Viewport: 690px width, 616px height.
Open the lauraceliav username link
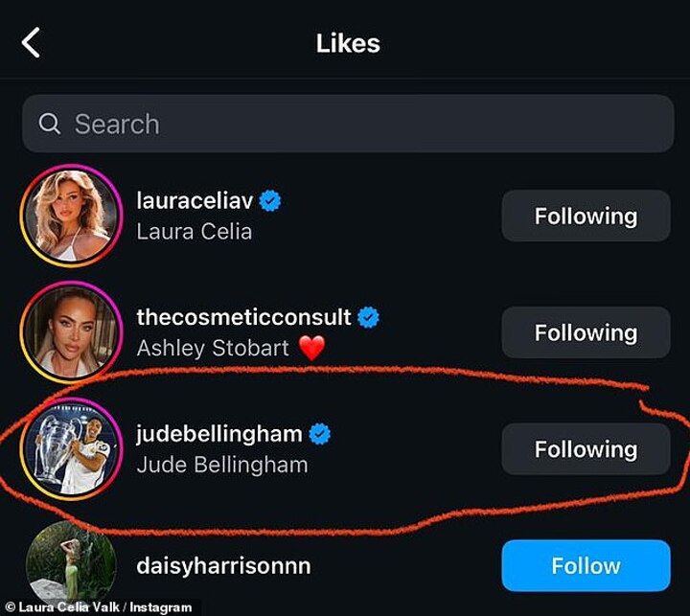pyautogui.click(x=195, y=202)
